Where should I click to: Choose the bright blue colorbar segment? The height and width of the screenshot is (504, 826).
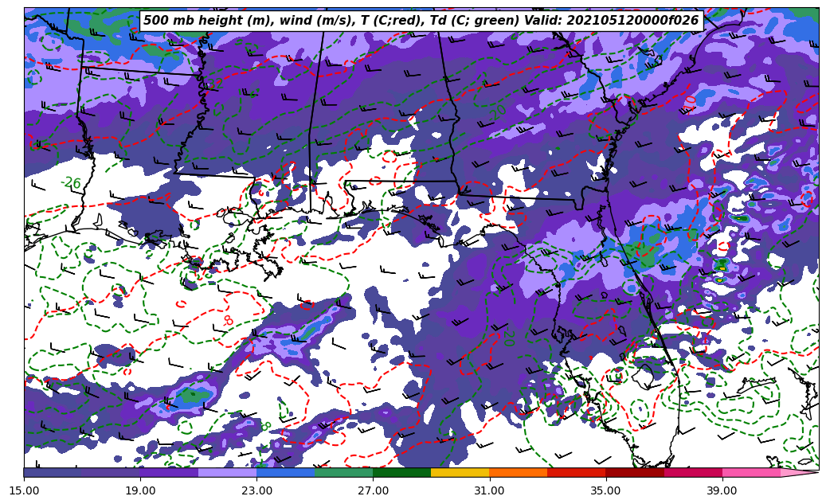click(285, 473)
